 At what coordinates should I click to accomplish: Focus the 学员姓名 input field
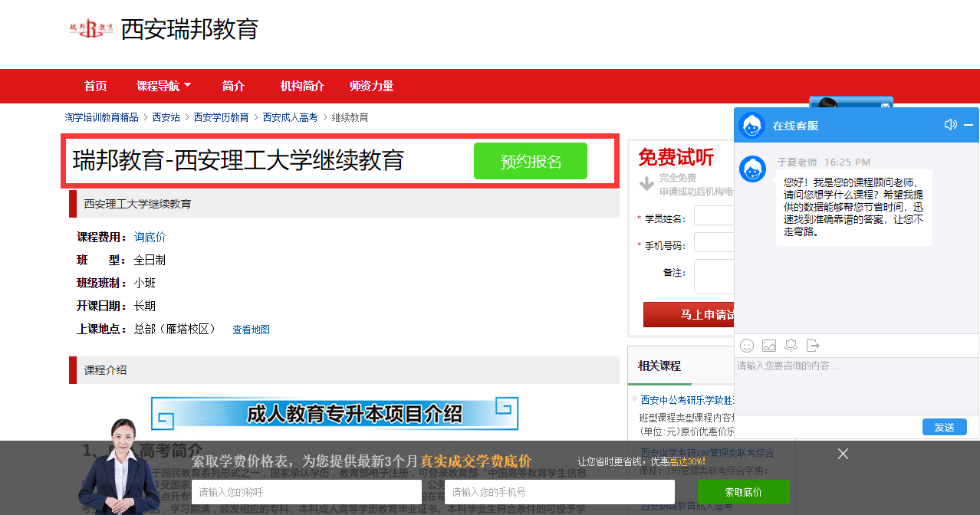coord(714,215)
